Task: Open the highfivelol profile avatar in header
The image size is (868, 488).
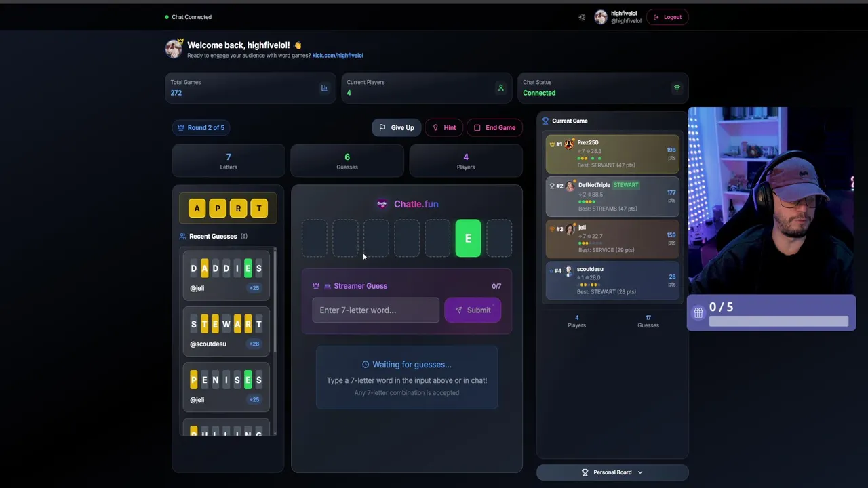Action: point(601,17)
